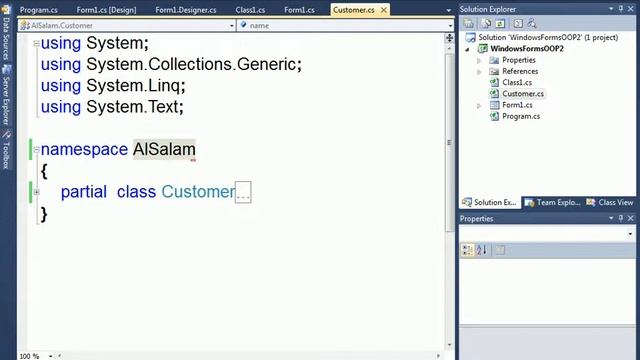Expand the collapsed Customer class block
The width and height of the screenshot is (640, 360).
[36, 192]
